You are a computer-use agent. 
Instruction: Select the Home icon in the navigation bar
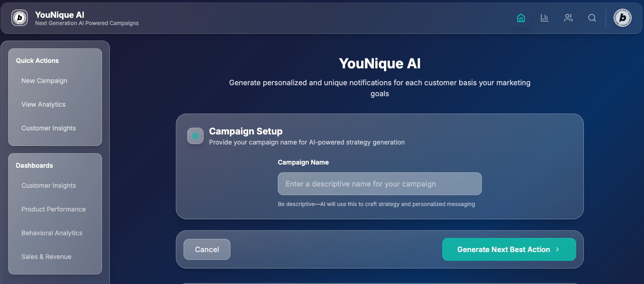521,18
